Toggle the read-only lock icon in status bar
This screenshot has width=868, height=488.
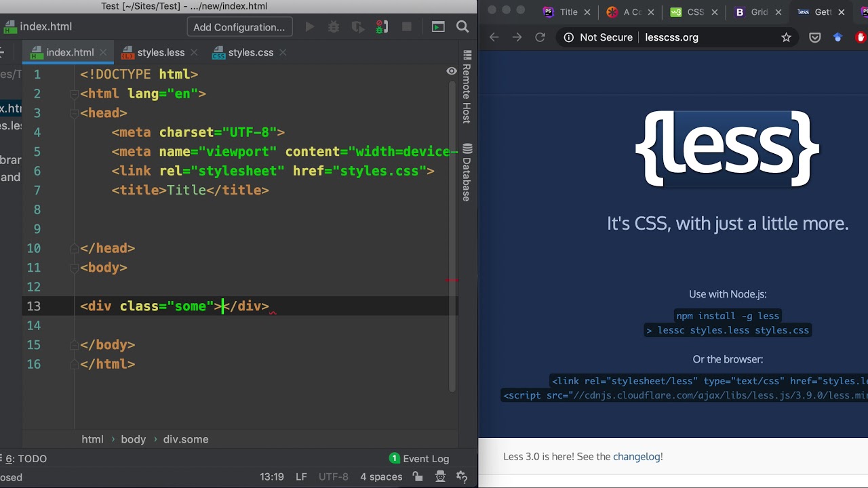418,477
